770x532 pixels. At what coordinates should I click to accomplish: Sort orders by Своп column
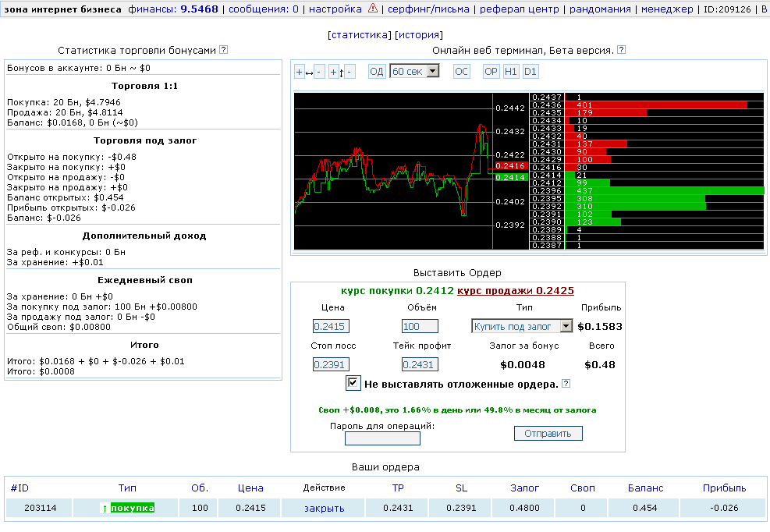click(583, 488)
